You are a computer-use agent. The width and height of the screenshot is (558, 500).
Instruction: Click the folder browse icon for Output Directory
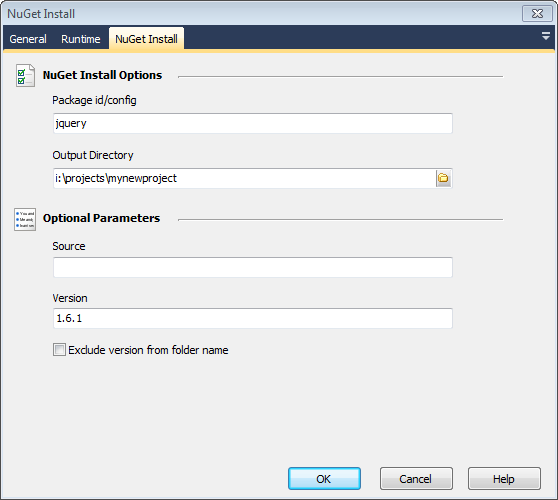[443, 178]
